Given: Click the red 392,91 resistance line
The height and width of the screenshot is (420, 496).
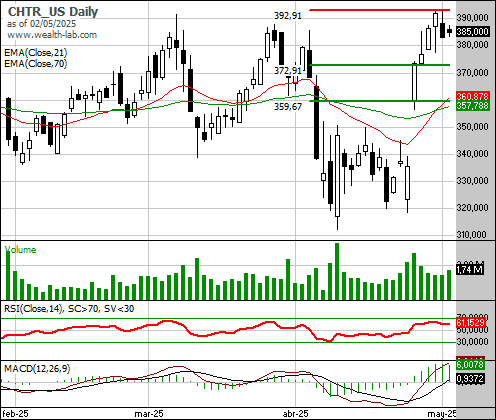Looking at the screenshot, I should (380, 10).
